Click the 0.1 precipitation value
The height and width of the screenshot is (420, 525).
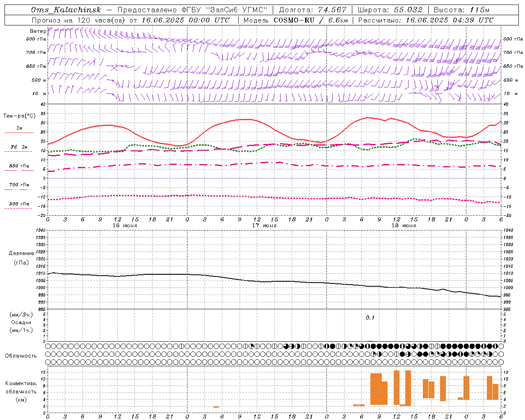coord(370,318)
